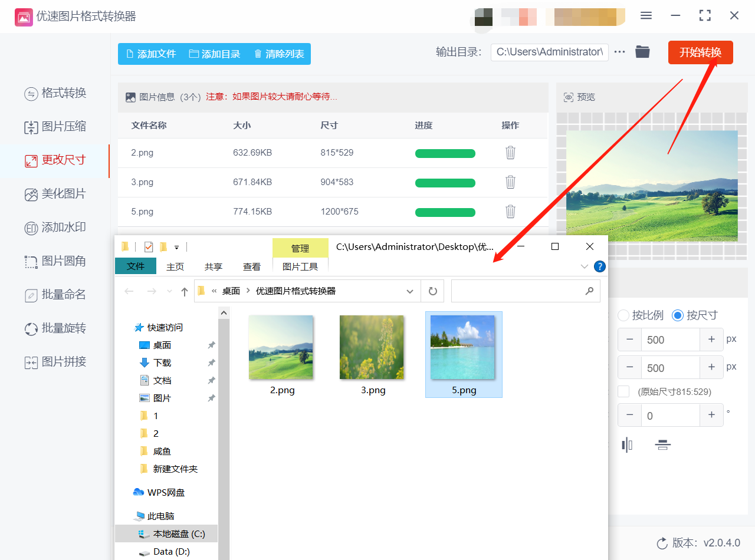The image size is (755, 560).
Task: Open output folder via folder icon
Action: point(642,52)
